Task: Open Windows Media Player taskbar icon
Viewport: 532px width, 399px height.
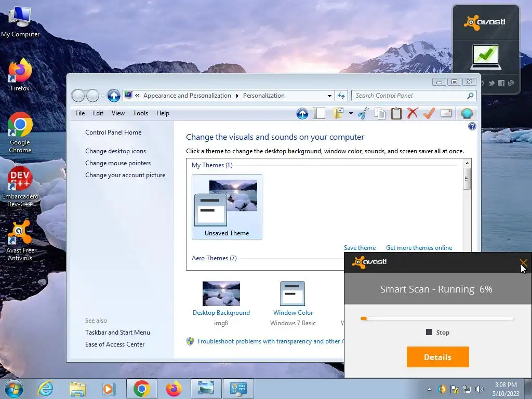Action: [109, 389]
